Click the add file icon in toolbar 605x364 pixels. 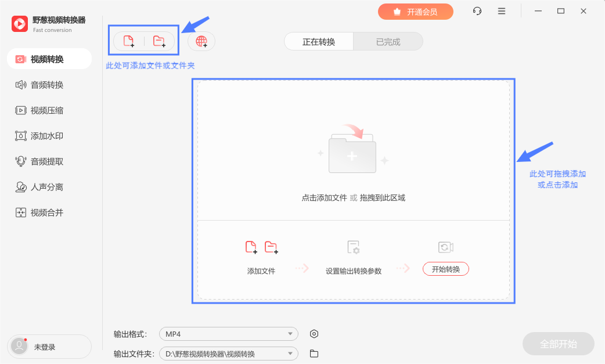129,40
